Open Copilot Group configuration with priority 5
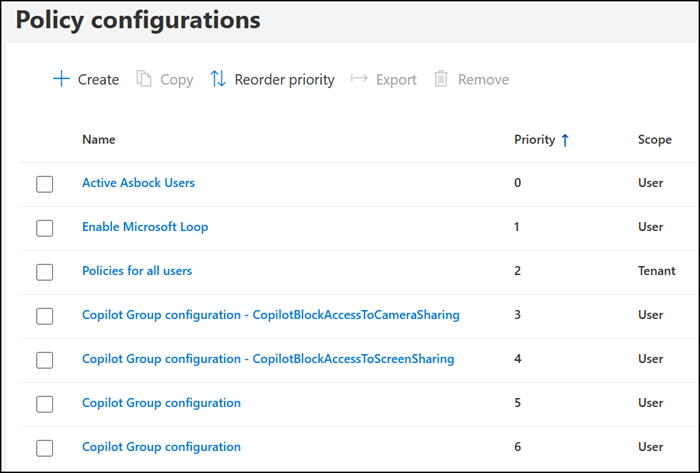The image size is (700, 473). pyautogui.click(x=161, y=403)
